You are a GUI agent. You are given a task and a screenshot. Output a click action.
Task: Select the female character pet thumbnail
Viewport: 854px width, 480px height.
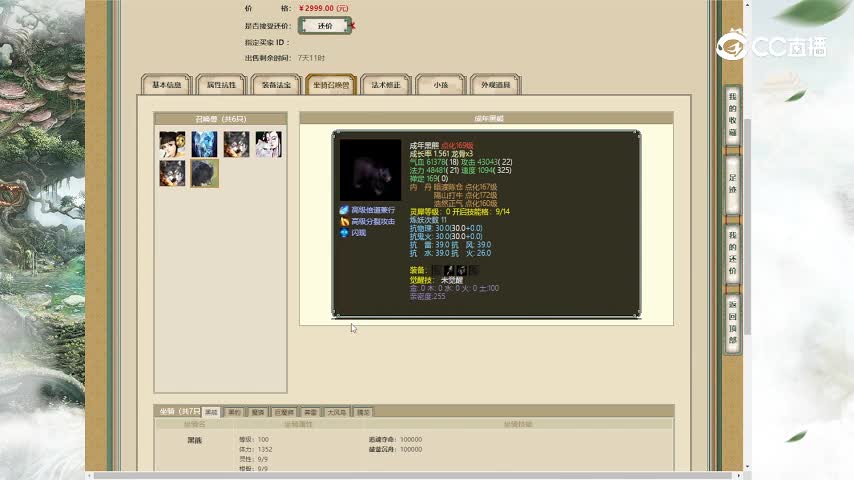pyautogui.click(x=172, y=144)
